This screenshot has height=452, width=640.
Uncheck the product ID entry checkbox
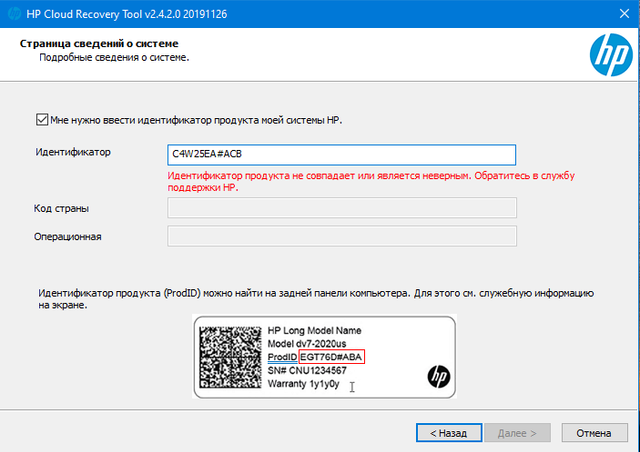pyautogui.click(x=42, y=120)
